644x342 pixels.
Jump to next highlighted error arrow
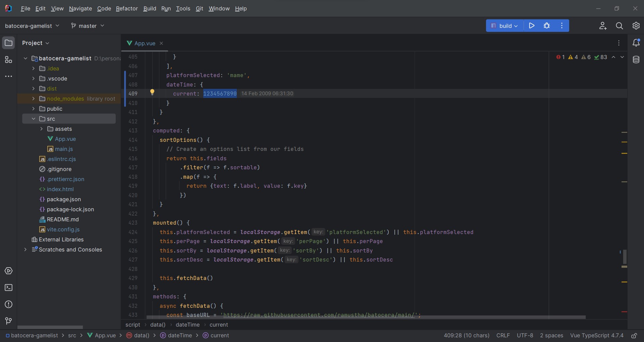pos(622,57)
